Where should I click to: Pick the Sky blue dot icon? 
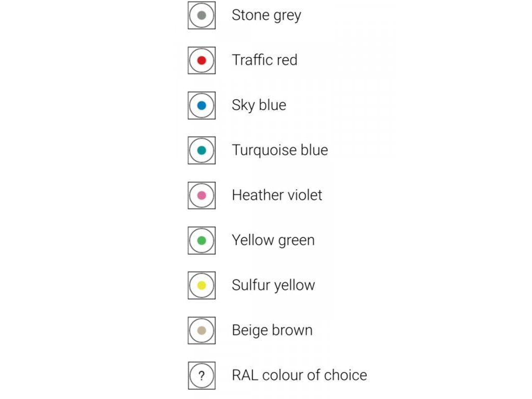[x=202, y=105]
